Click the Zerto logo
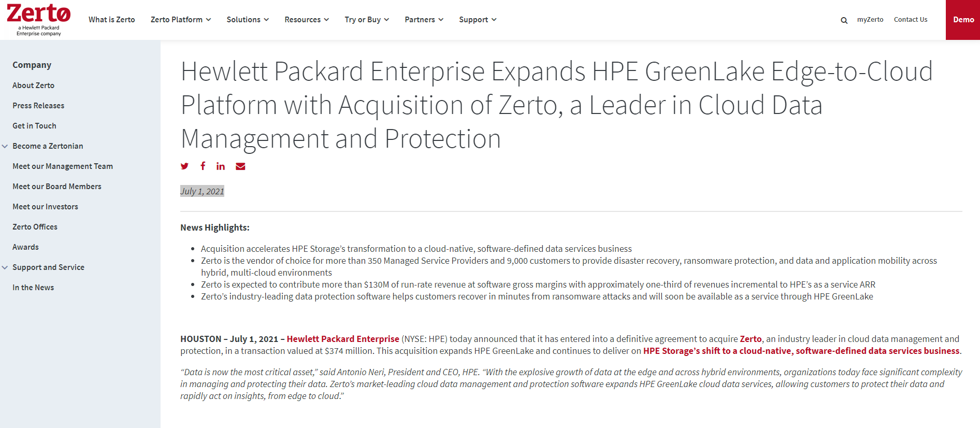This screenshot has height=428, width=980. click(39, 20)
